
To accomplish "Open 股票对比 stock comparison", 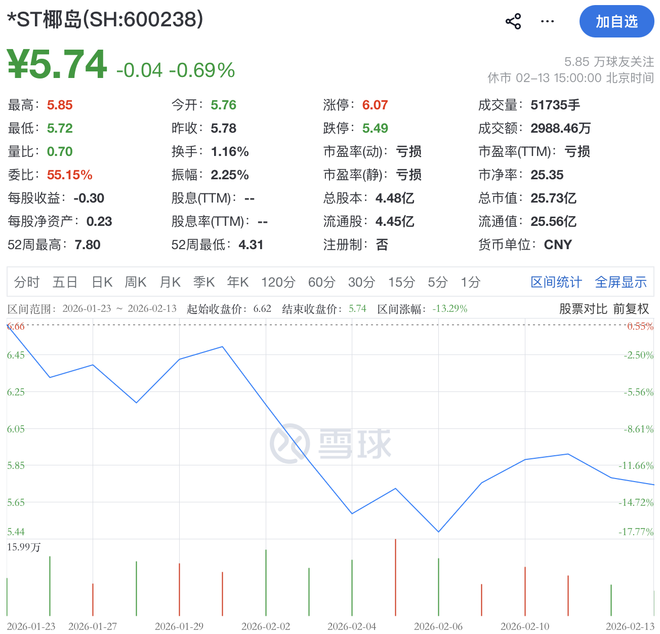I will [582, 309].
